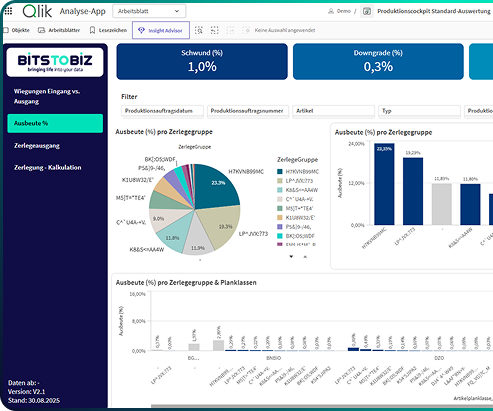Click the H7KVNB99MC legend color swatch
493x411 pixels.
(280, 172)
